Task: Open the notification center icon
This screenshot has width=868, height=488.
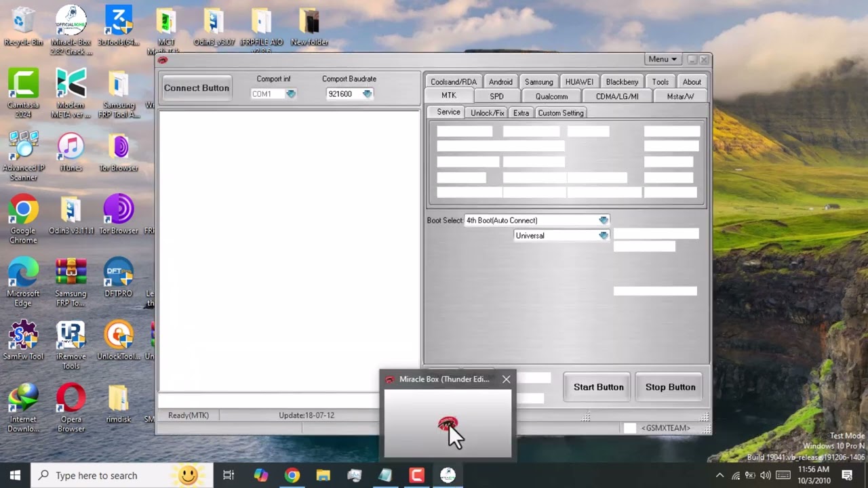Action: (x=847, y=475)
